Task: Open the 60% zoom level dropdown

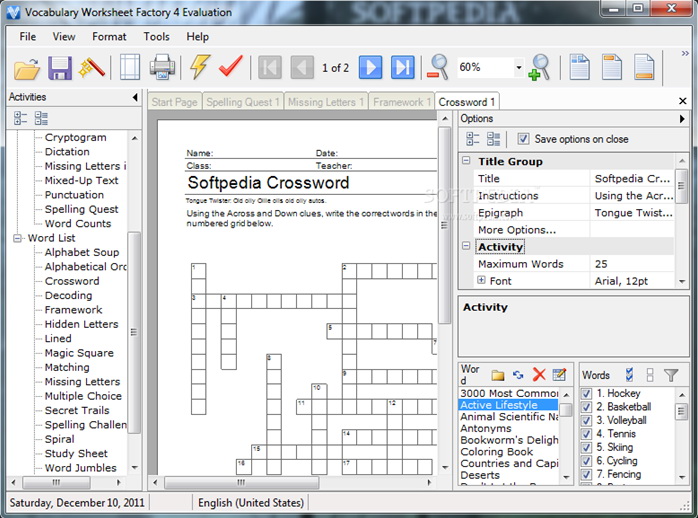Action: [x=519, y=68]
